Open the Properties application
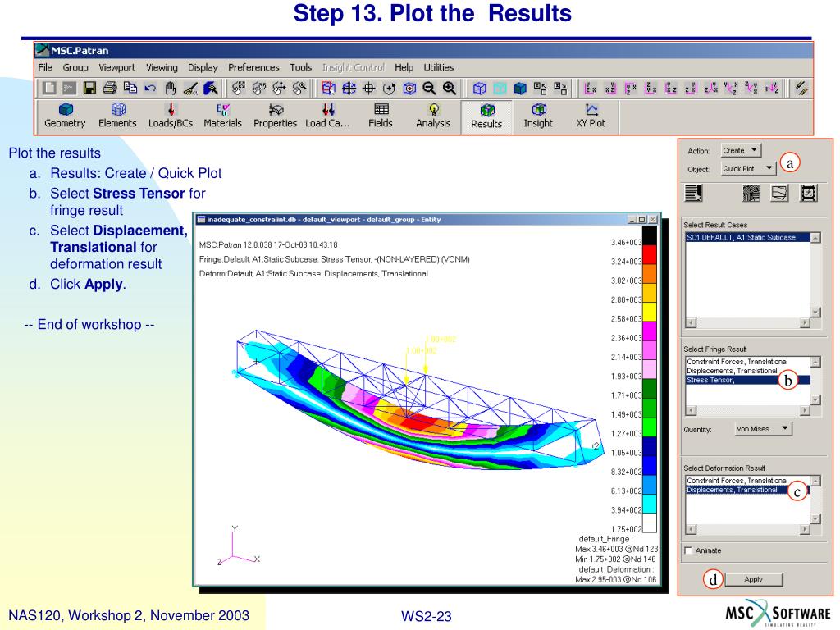The image size is (840, 630). [x=276, y=116]
